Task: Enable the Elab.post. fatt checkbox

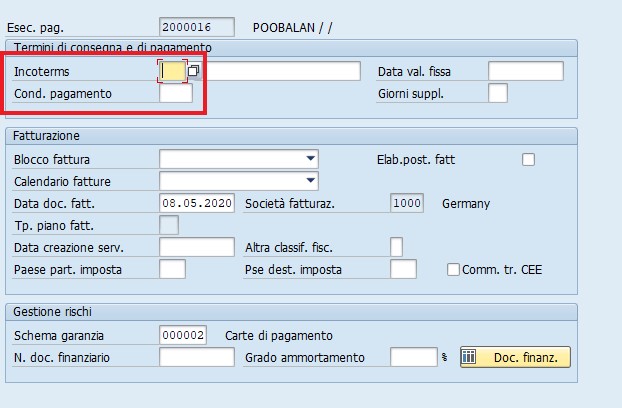Action: [528, 159]
